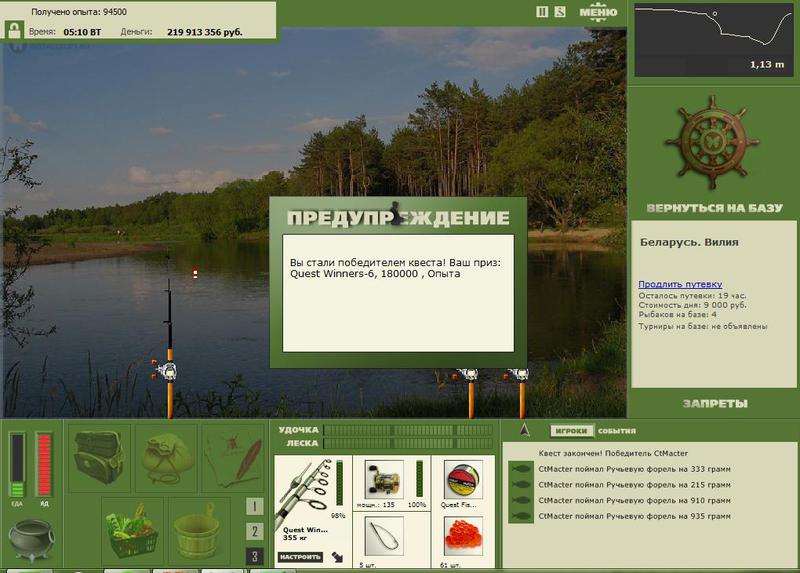Select the reel equipment slot

tap(384, 478)
